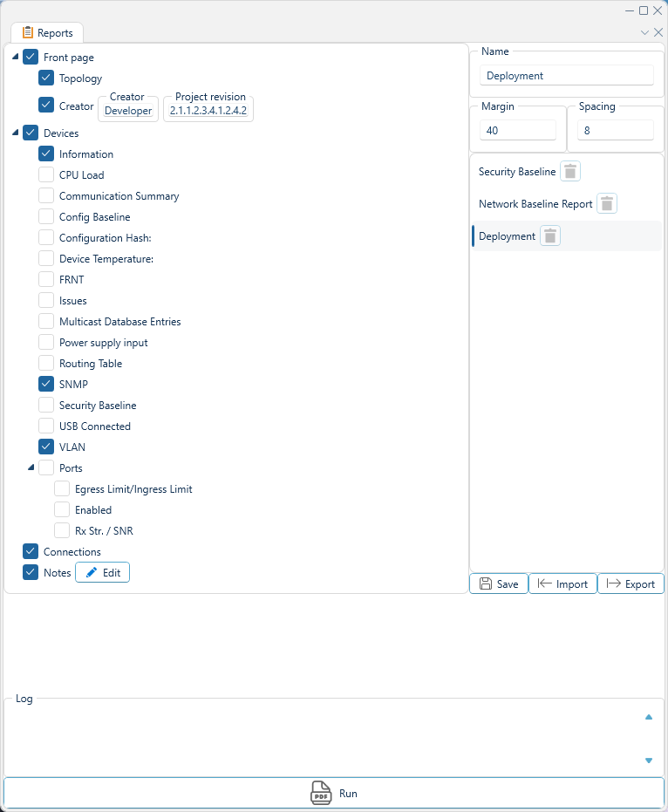Remove the Deployment template via trash icon
This screenshot has width=668, height=812.
[x=549, y=236]
